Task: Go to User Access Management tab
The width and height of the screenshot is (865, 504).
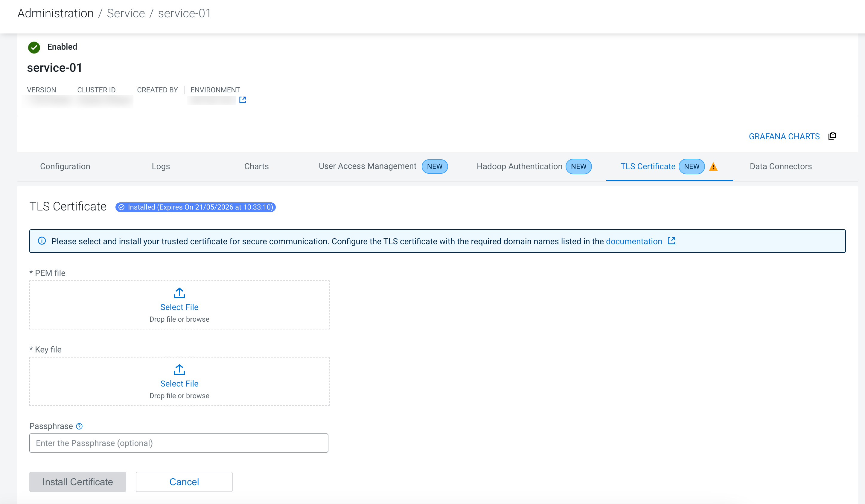Action: pyautogui.click(x=367, y=167)
